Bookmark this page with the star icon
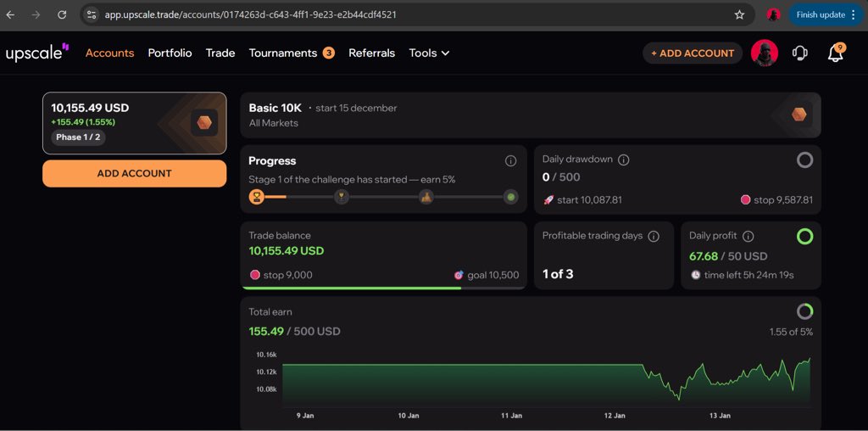 click(739, 15)
